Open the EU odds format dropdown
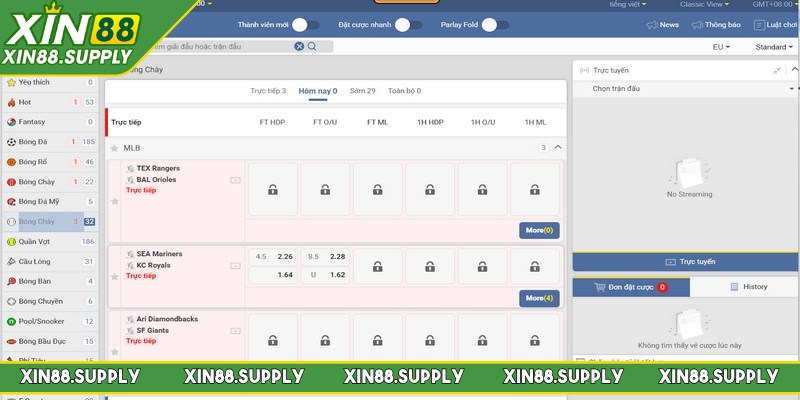This screenshot has height=400, width=800. (x=720, y=47)
